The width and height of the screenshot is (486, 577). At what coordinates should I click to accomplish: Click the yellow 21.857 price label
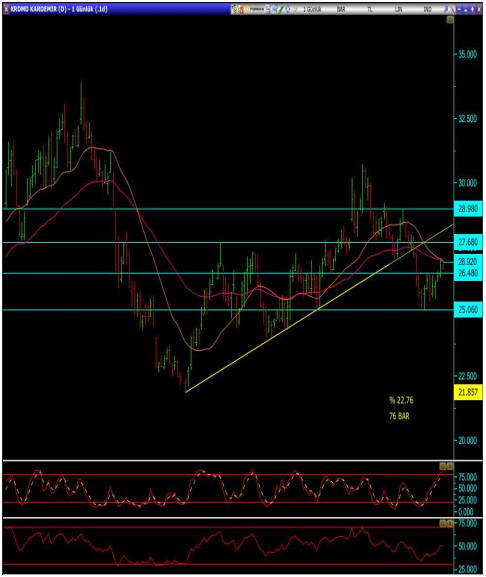[468, 392]
